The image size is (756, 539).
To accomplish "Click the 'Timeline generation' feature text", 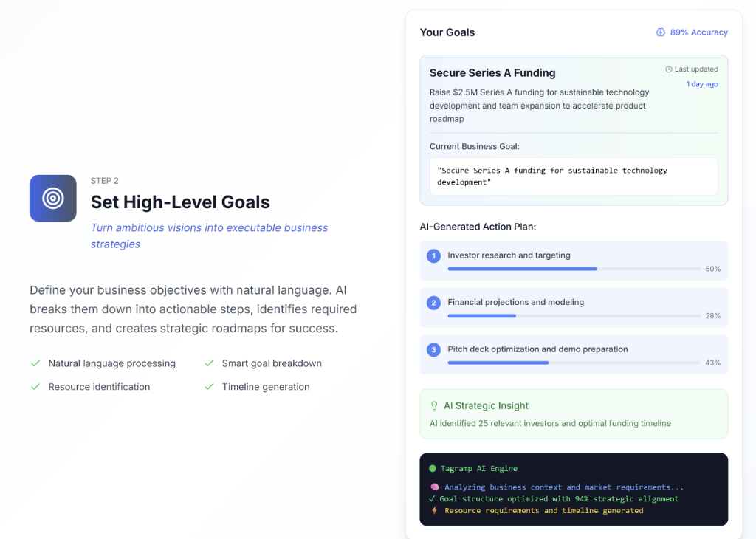I will (x=266, y=387).
